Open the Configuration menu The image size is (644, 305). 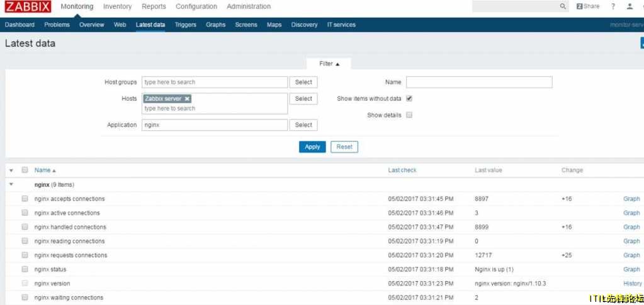pos(196,6)
